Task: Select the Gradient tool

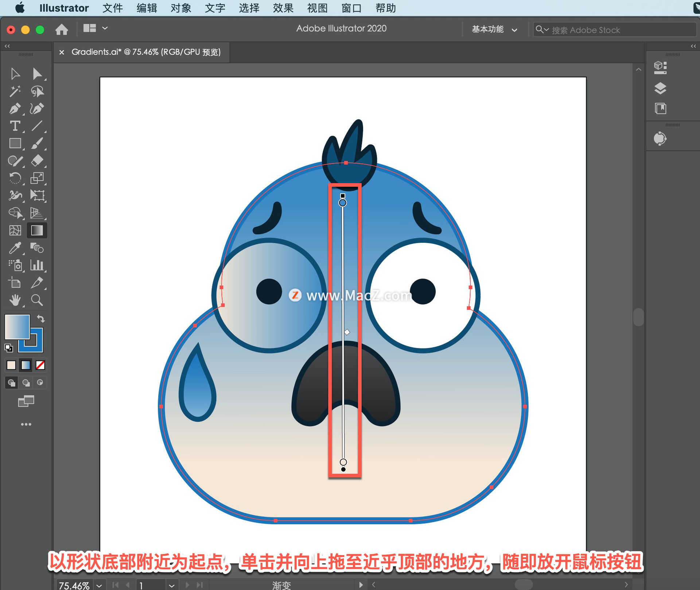Action: (x=37, y=231)
